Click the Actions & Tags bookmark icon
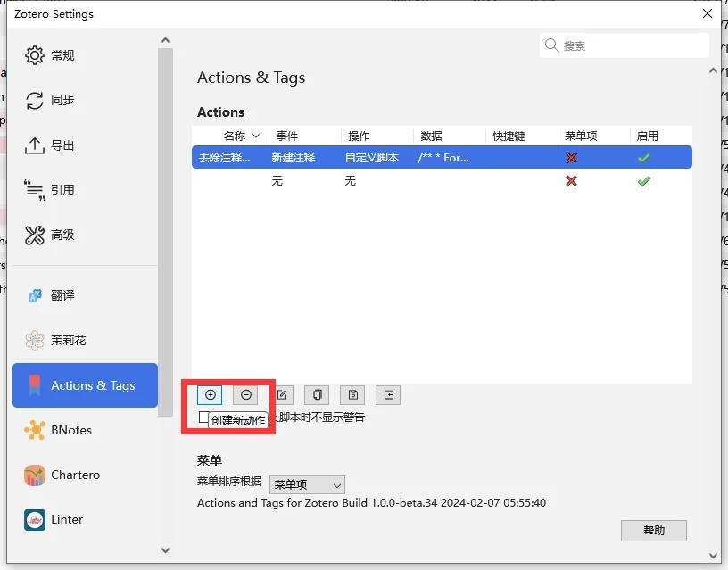 35,385
